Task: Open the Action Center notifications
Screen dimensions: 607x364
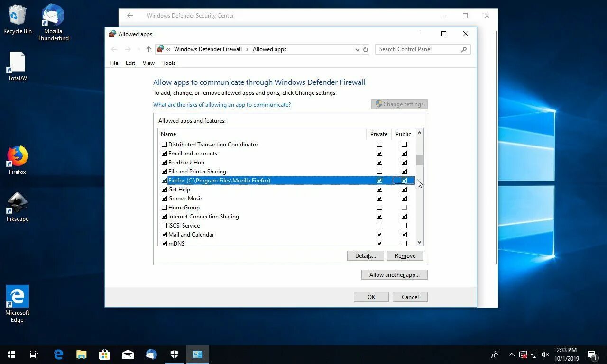Action: 592,354
